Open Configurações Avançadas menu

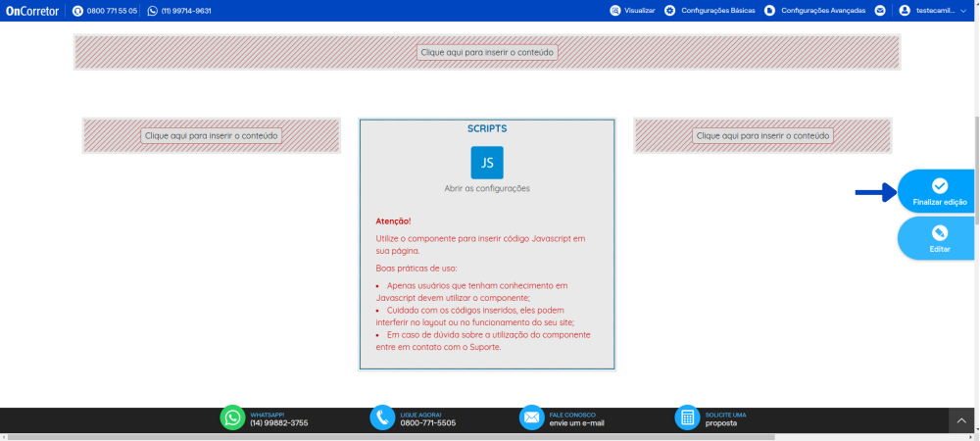[816, 11]
